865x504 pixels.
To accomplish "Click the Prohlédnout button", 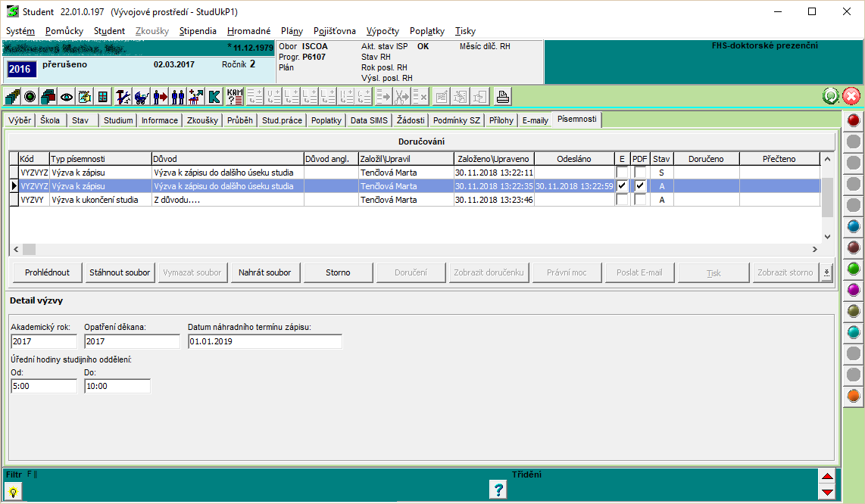I will pyautogui.click(x=47, y=272).
